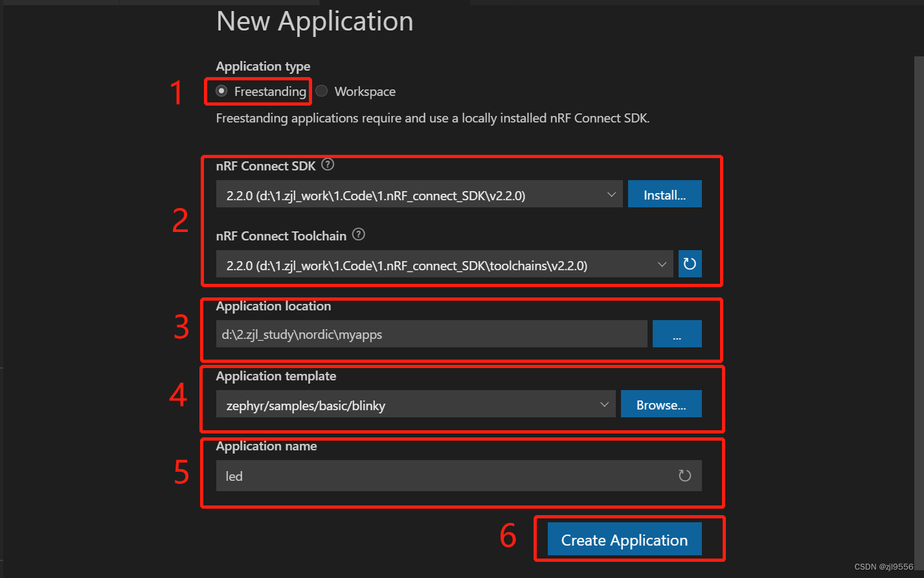Click the Application template label
Viewport: 924px width, 578px height.
point(276,376)
